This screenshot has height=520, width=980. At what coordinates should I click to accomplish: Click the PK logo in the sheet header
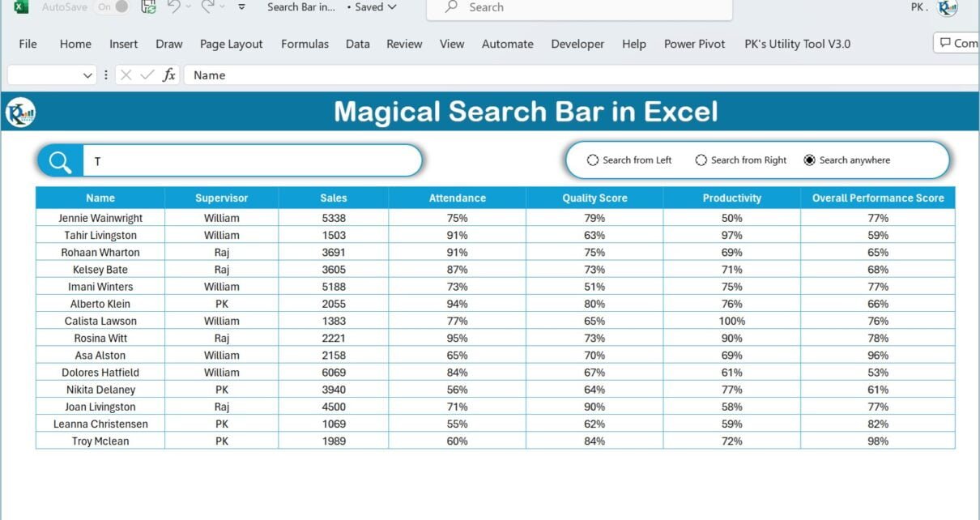click(20, 112)
